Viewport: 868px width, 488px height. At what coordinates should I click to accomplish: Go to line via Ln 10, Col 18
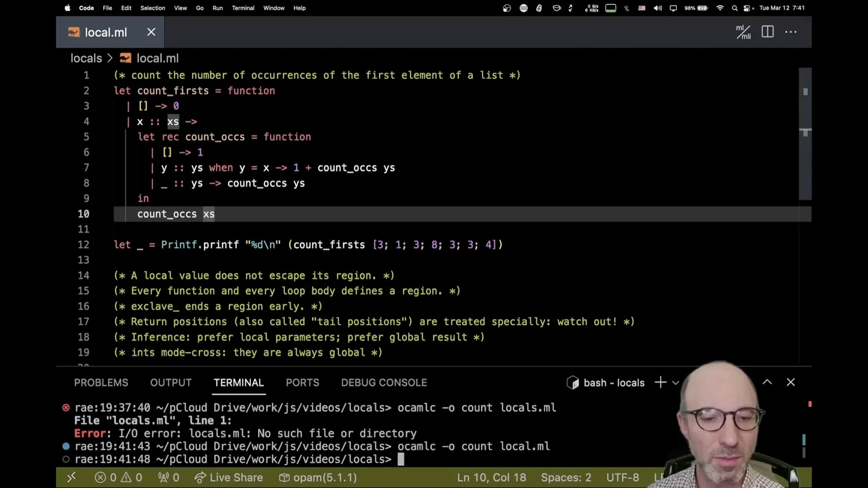492,478
